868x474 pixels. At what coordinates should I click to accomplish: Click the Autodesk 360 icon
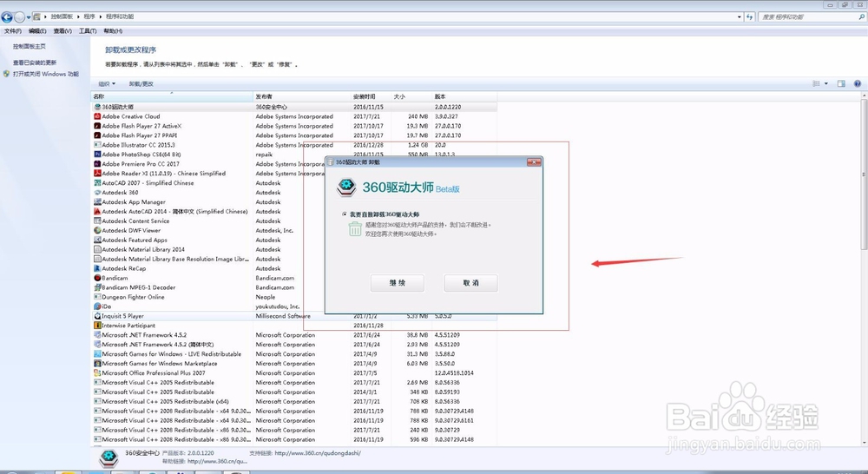pos(97,192)
